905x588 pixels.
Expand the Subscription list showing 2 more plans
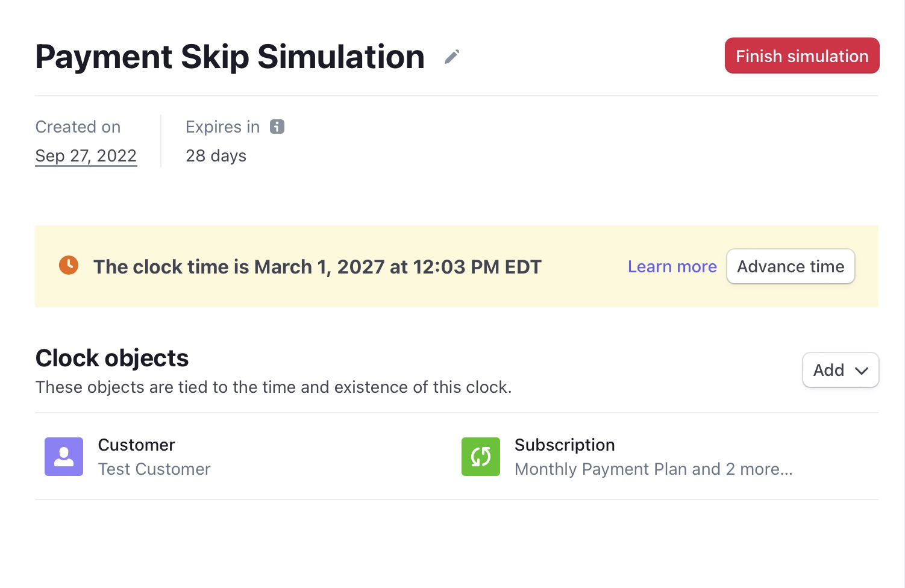pos(654,469)
